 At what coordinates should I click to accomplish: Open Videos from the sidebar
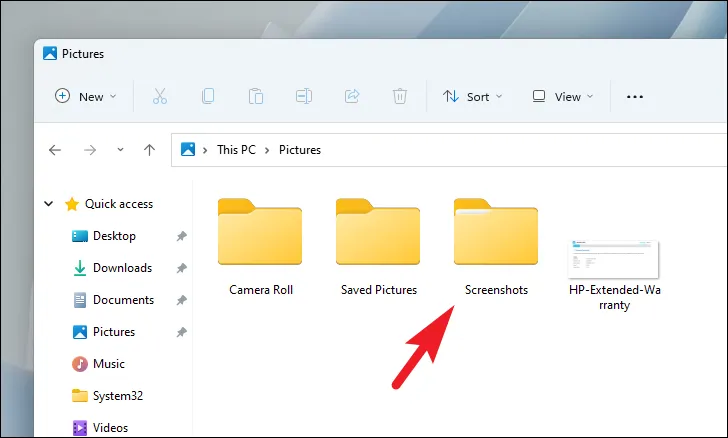click(110, 428)
